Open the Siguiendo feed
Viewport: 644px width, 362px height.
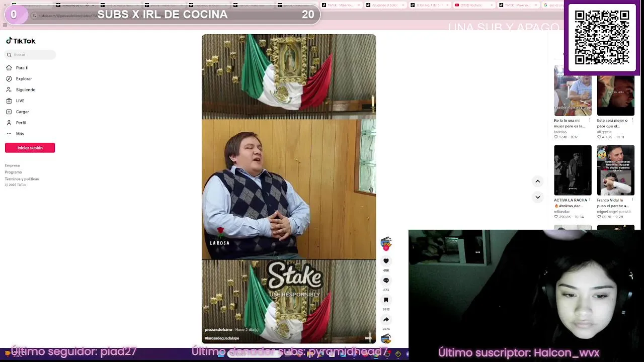26,90
